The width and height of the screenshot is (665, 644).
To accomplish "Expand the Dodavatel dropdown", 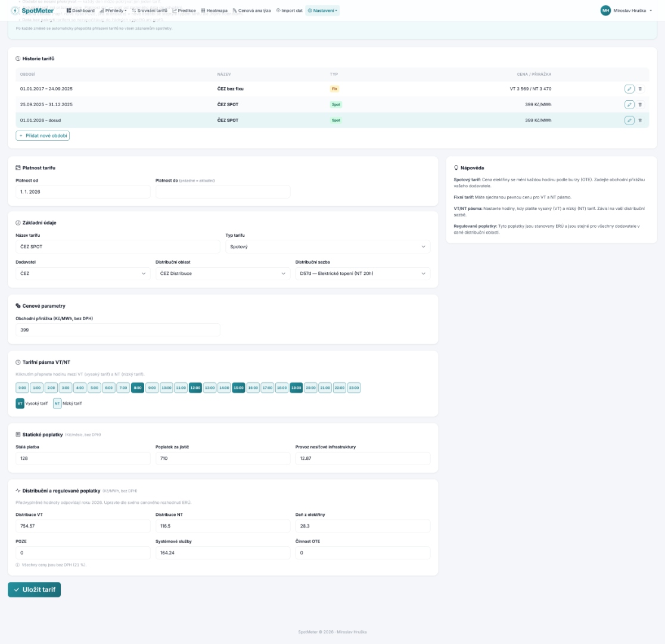I will coord(83,273).
